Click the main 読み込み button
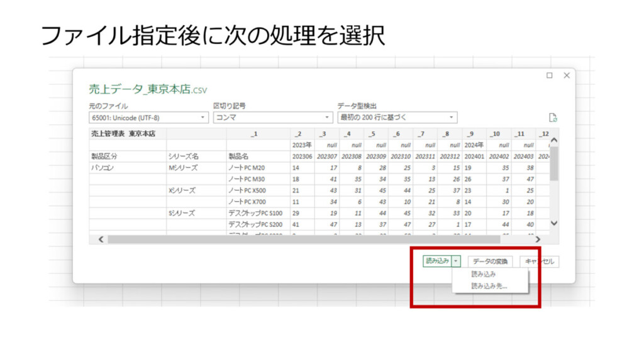 pyautogui.click(x=437, y=261)
